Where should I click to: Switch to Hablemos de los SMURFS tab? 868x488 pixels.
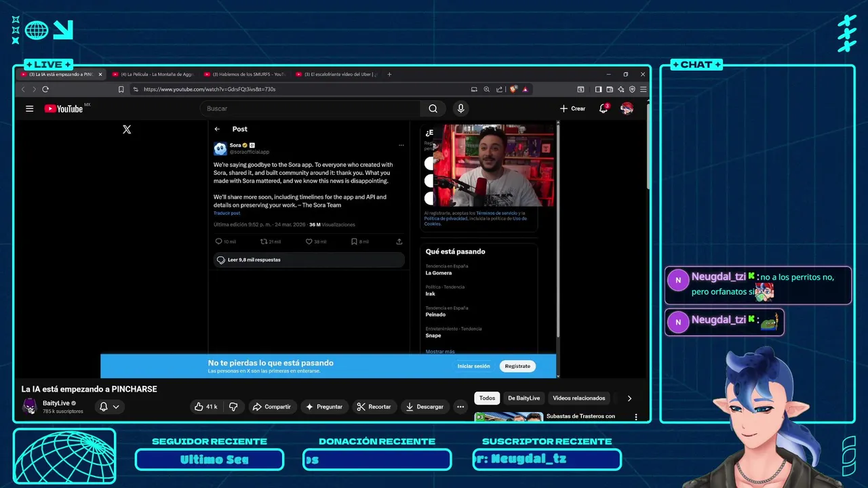pyautogui.click(x=245, y=75)
